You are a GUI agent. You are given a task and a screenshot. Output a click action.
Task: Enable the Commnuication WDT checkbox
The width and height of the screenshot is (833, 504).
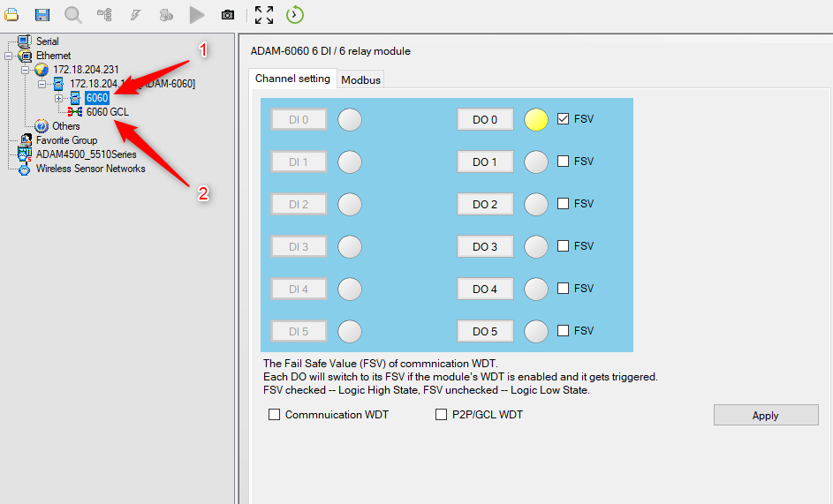pyautogui.click(x=274, y=414)
